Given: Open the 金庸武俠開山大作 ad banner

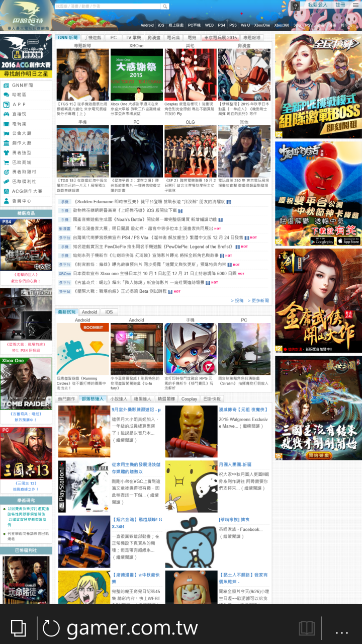Looking at the screenshot, I should tap(318, 301).
